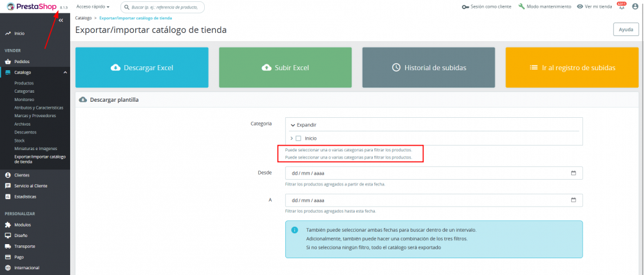Open the Acceso rápido dropdown
644x275 pixels.
coord(93,6)
